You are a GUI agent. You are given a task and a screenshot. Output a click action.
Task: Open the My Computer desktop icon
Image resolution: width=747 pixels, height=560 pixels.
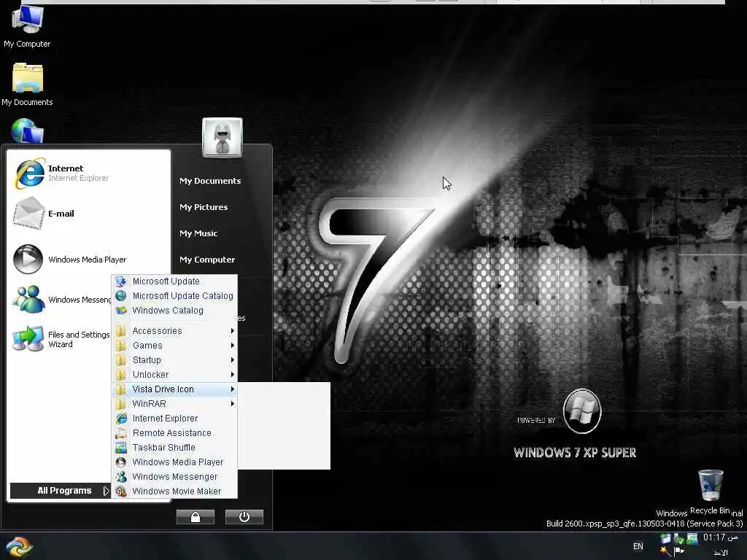[27, 26]
